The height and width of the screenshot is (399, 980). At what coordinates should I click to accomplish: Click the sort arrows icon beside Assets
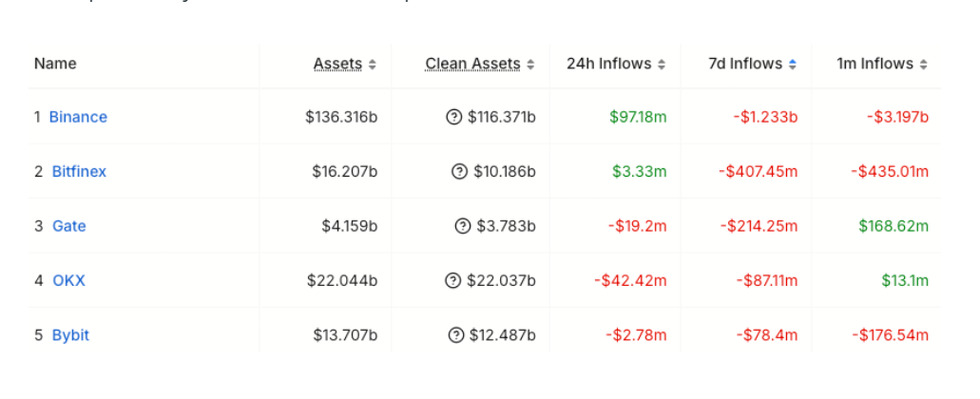373,65
